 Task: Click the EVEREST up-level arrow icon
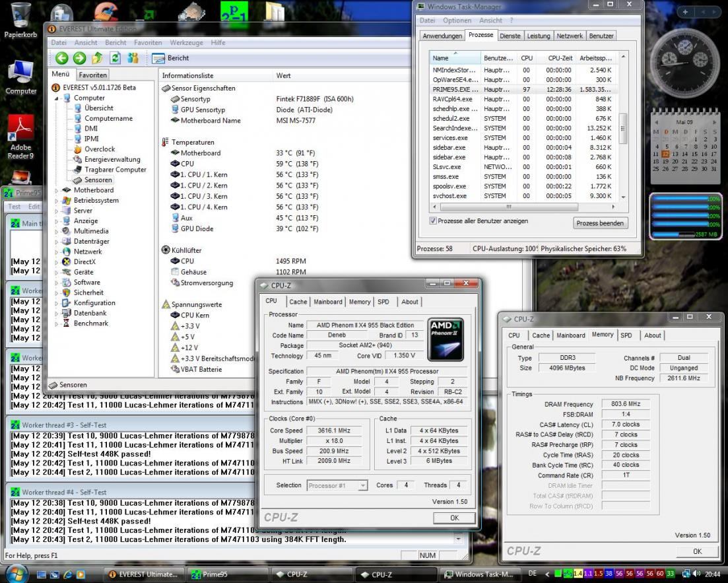[x=98, y=58]
